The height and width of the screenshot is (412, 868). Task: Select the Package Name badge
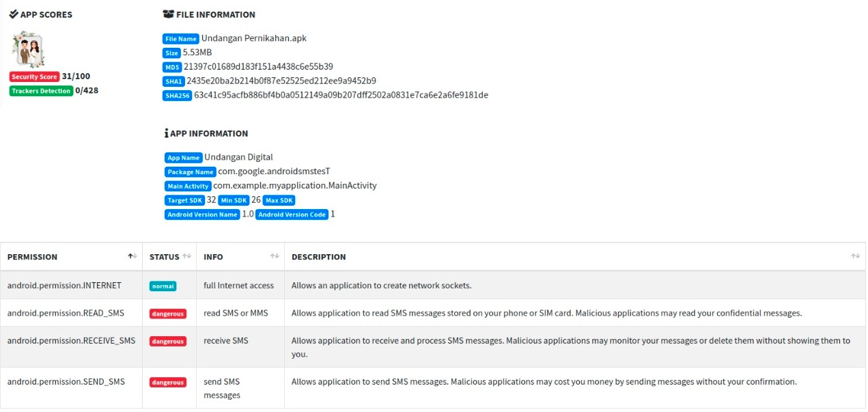190,172
